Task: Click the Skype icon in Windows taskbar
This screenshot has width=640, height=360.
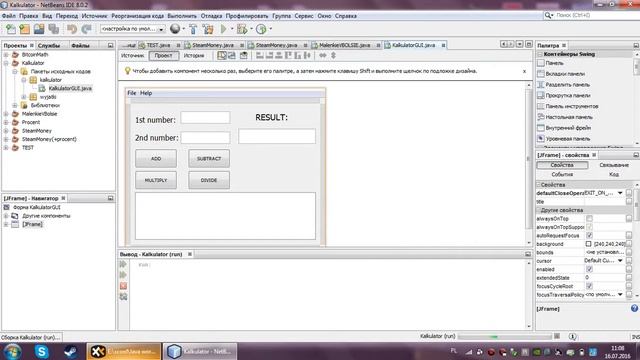Action: pos(42,351)
